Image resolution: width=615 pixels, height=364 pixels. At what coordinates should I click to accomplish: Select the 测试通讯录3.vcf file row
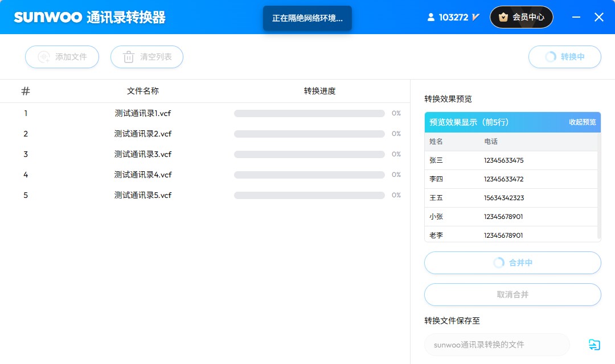click(x=142, y=154)
